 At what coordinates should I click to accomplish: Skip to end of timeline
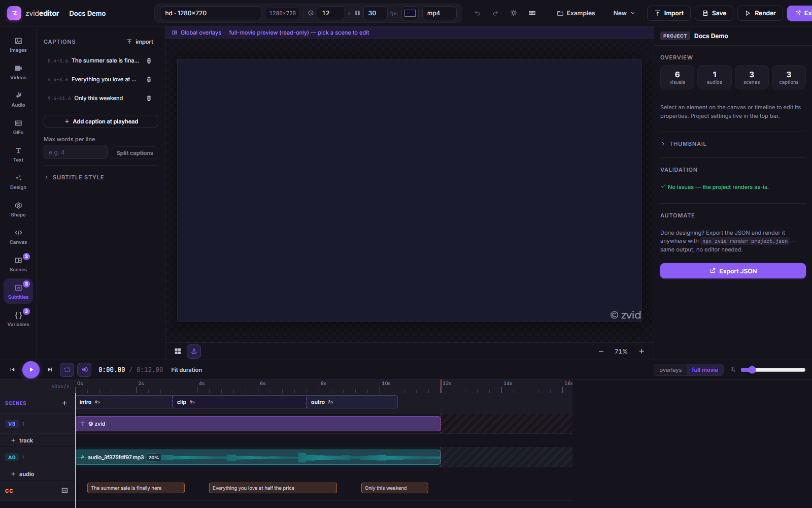50,370
